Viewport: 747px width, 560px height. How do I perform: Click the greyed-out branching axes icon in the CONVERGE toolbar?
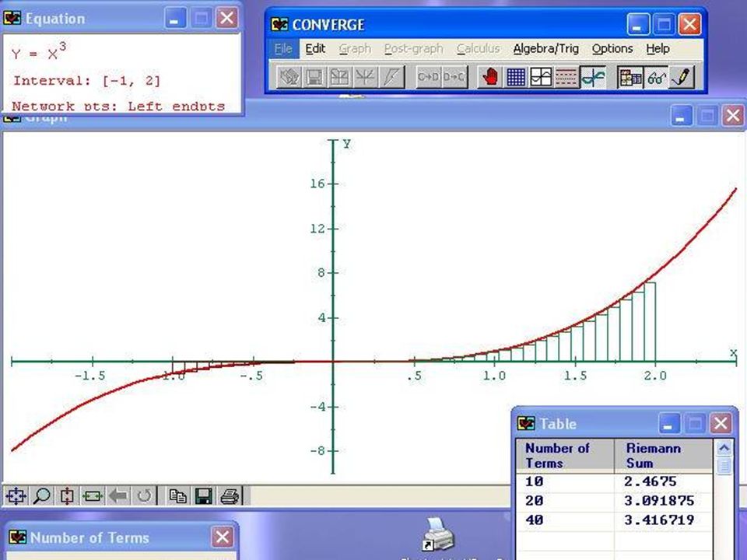click(366, 77)
